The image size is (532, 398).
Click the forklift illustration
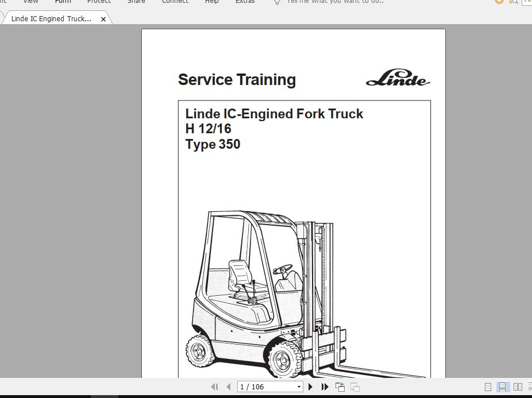click(x=306, y=294)
